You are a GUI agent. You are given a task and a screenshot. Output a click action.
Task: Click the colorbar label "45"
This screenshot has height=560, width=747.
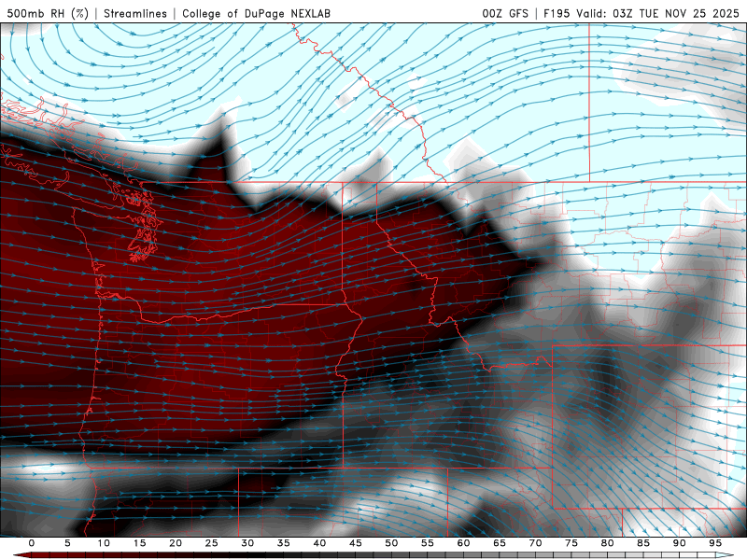[x=356, y=543]
